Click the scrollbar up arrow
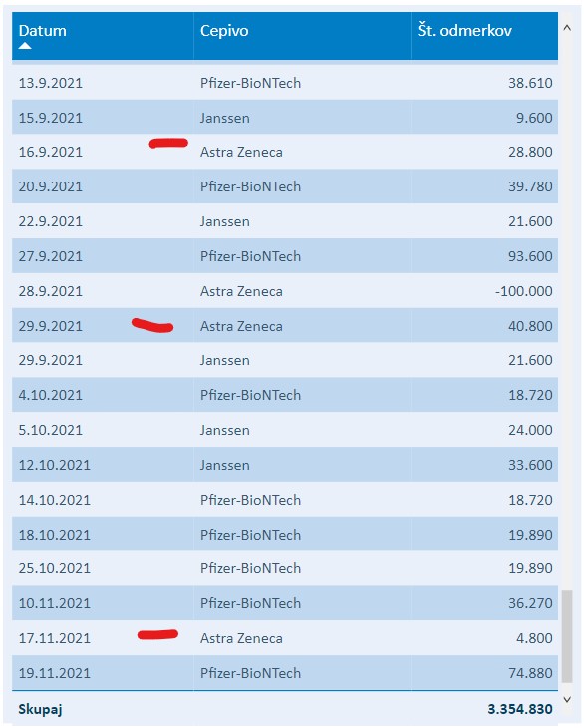 567,28
